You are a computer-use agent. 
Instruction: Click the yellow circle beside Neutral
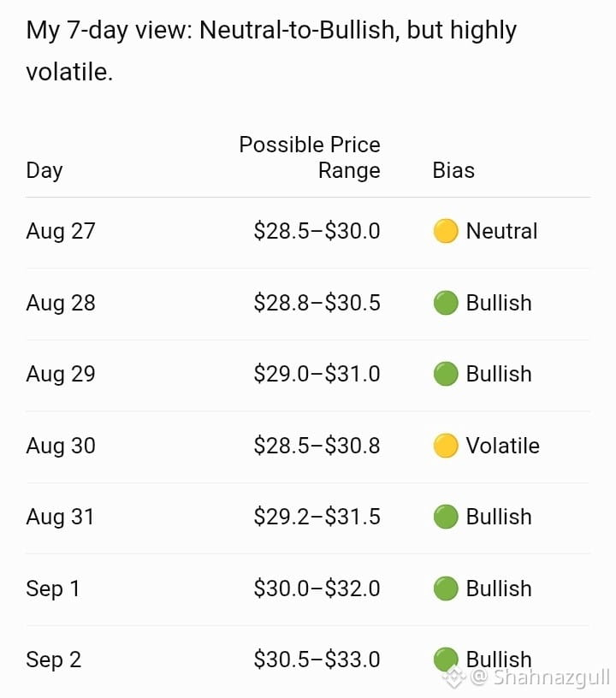click(x=446, y=231)
